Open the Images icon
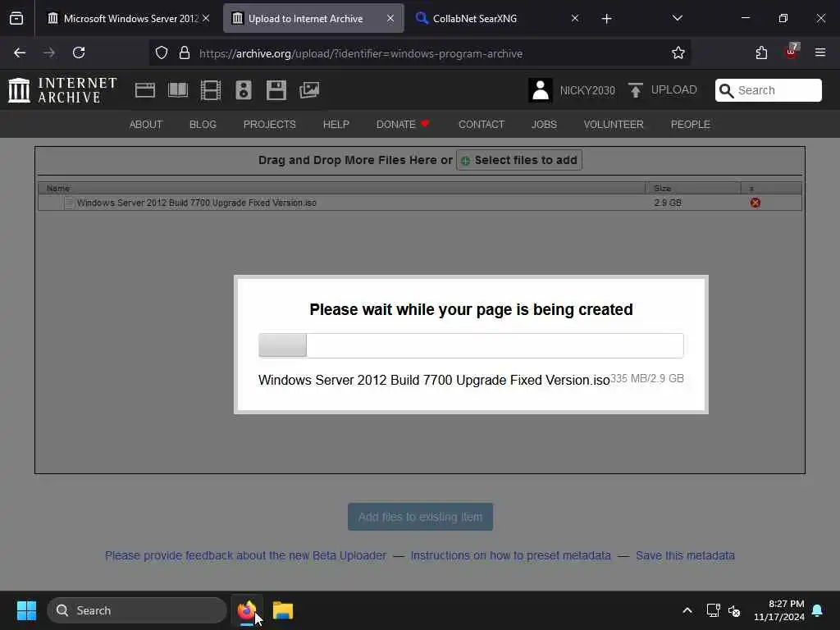 pos(309,90)
